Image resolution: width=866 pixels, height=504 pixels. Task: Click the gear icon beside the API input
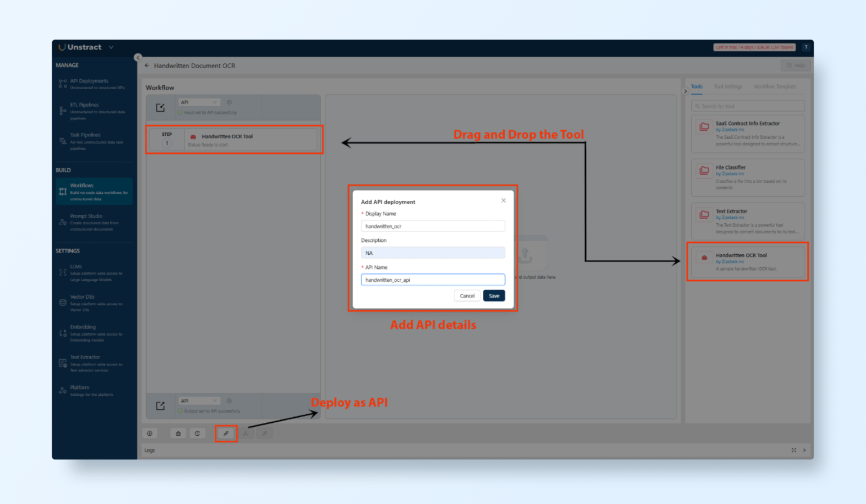point(229,103)
